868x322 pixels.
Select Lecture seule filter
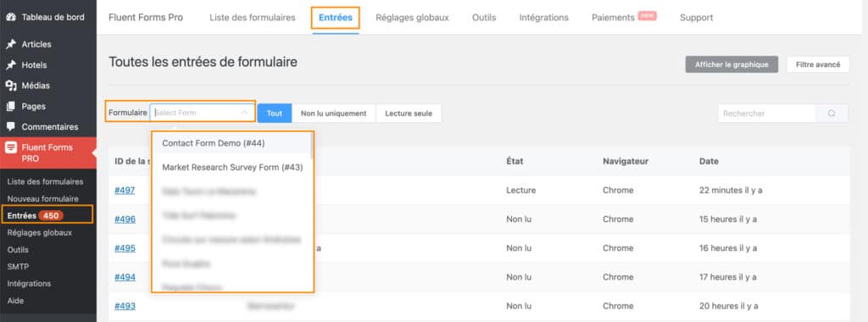[x=409, y=113]
